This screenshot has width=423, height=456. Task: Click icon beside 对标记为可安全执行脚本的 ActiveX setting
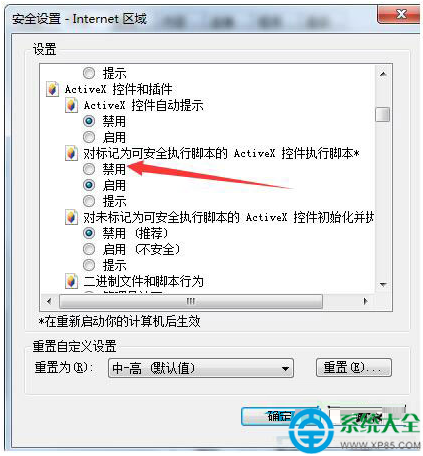pyautogui.click(x=71, y=153)
